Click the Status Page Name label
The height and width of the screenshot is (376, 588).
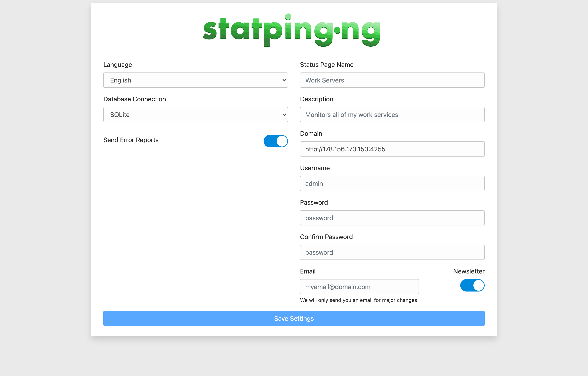point(327,65)
